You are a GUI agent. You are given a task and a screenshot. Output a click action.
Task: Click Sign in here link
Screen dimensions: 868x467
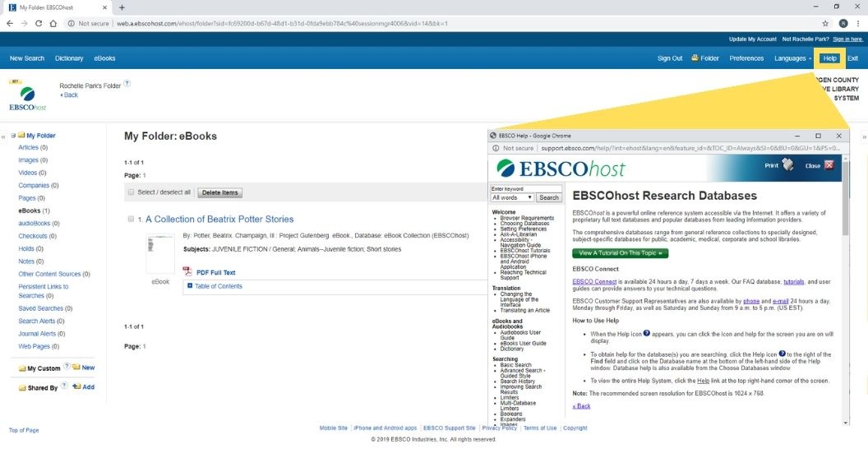pos(847,39)
